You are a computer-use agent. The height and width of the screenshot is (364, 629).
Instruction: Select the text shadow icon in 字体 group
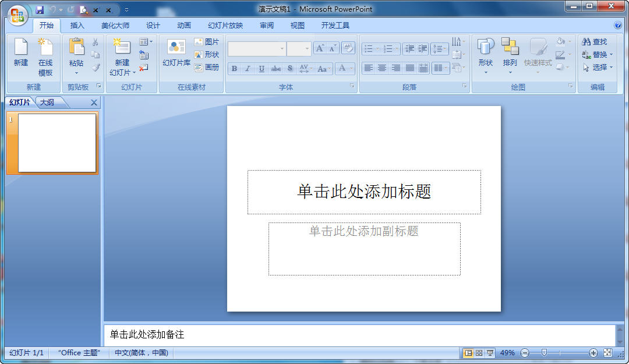tap(289, 68)
